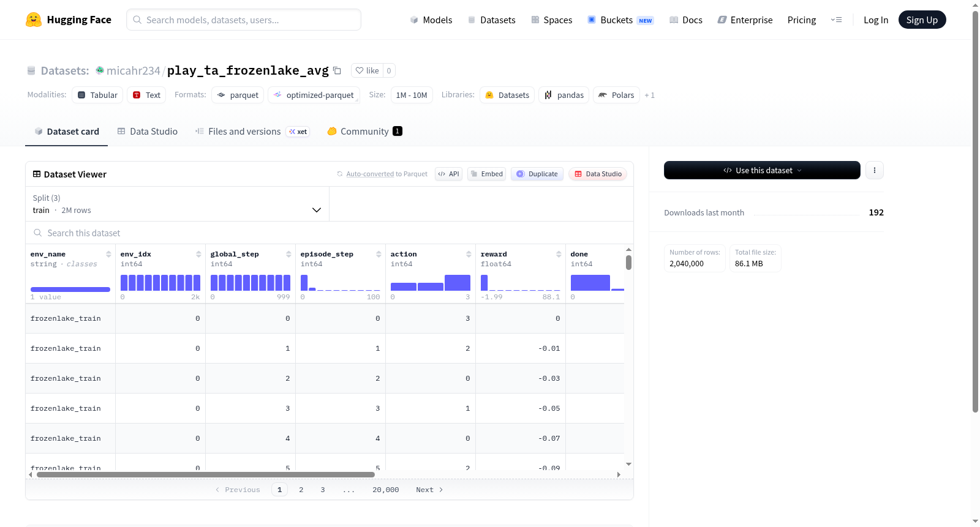The width and height of the screenshot is (980, 527).
Task: Jump to page 20,000
Action: (x=386, y=490)
